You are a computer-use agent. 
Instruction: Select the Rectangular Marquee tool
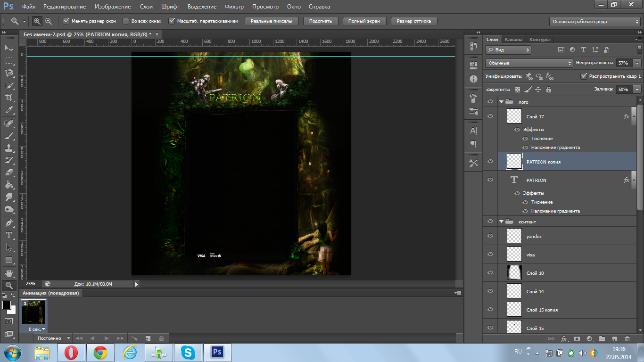(9, 61)
